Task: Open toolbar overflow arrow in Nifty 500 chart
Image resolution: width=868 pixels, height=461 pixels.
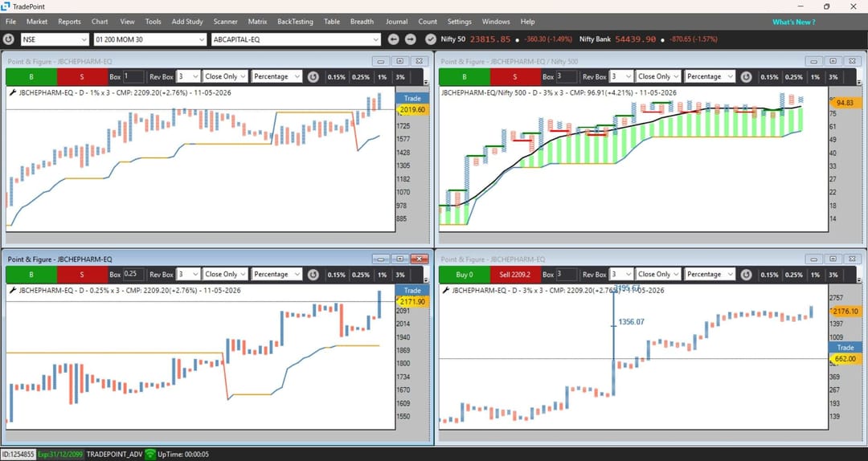Action: (x=859, y=82)
